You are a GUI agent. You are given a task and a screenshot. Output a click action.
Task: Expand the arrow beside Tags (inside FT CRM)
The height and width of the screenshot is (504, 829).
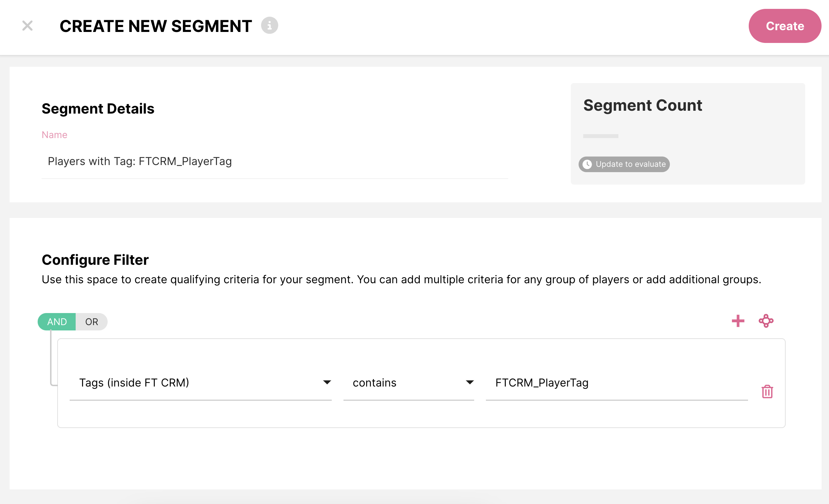327,383
